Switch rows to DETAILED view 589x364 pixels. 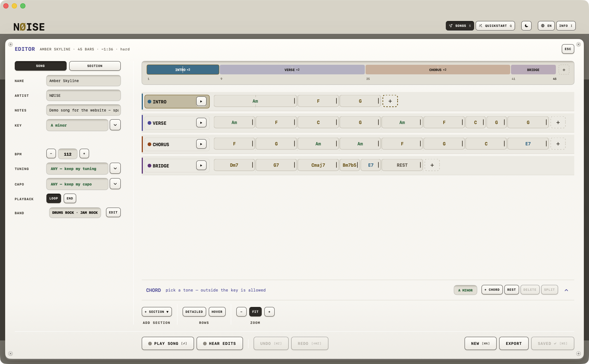coord(194,312)
